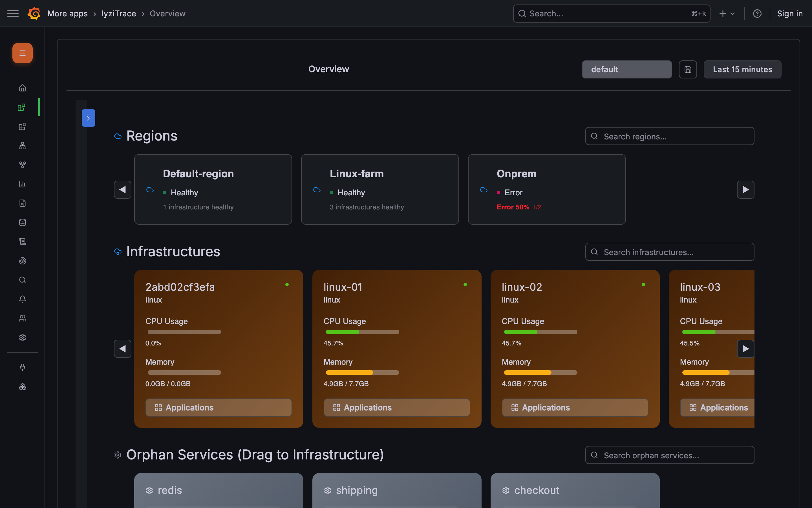Open the database sidebar icon
Image resolution: width=812 pixels, height=508 pixels.
coord(23,222)
